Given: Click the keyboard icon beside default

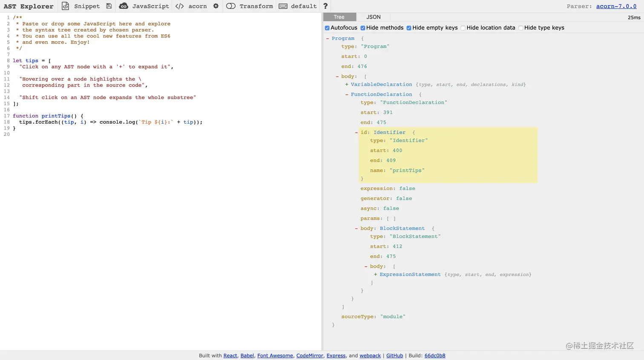Looking at the screenshot, I should pos(283,6).
